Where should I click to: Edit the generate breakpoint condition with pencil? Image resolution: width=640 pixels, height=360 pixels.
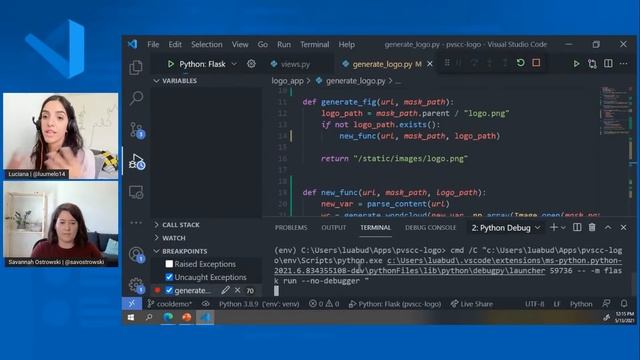pos(225,290)
